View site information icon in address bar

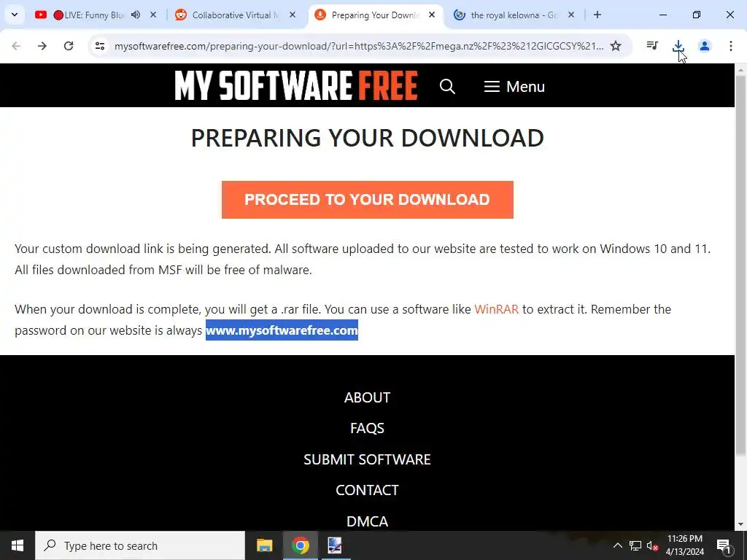(100, 46)
